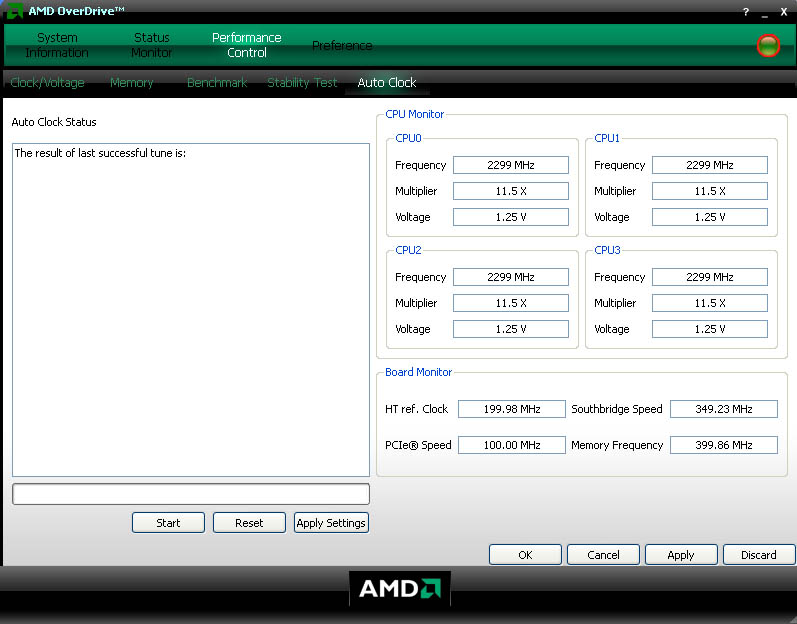Click the 'CPU0' group label
The image size is (797, 624).
click(x=408, y=138)
